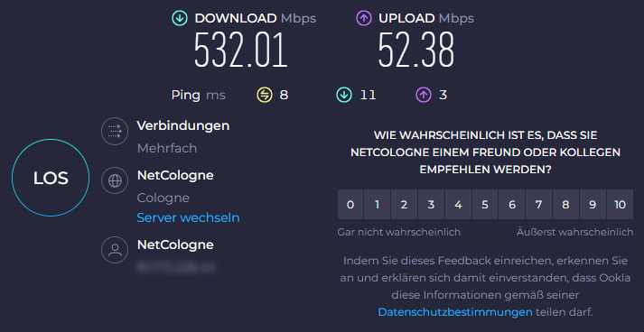Screen dimensions: 644x332
Task: Click the Mehrfach connections mode text
Action: (x=167, y=148)
